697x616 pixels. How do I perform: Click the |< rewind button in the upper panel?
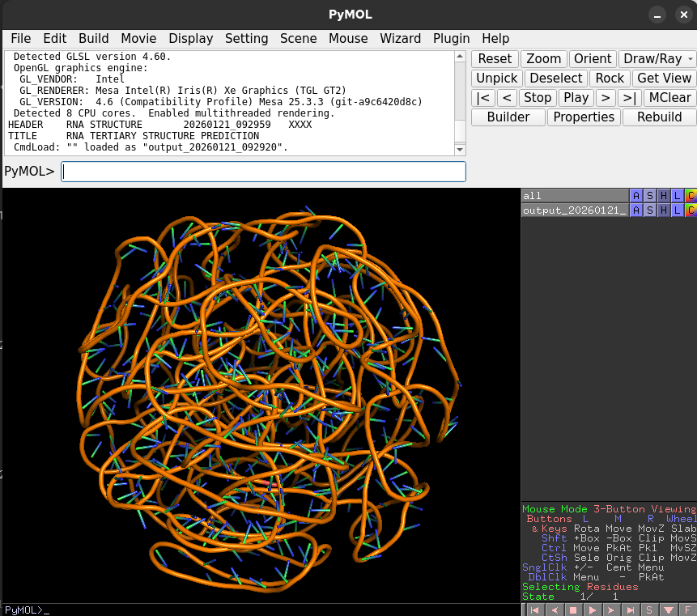point(482,98)
